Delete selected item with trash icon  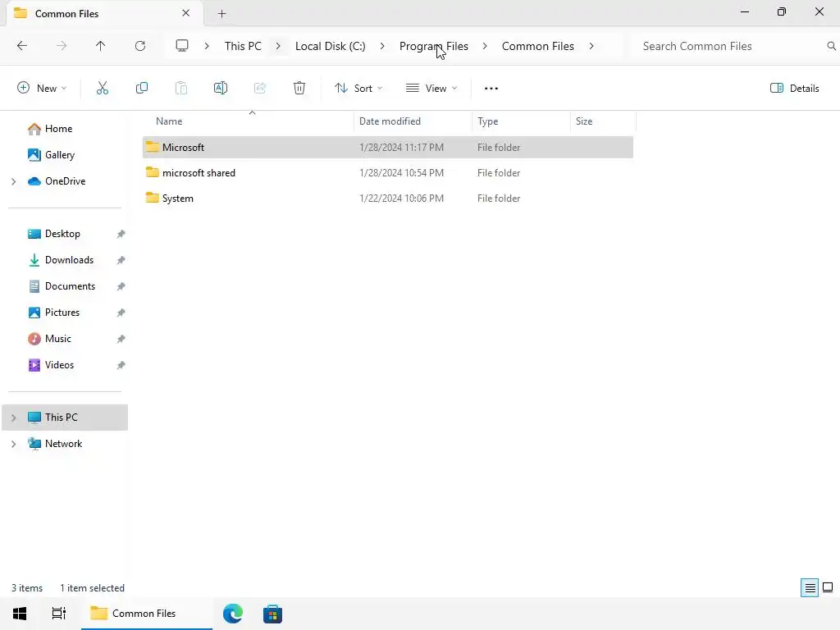point(299,89)
